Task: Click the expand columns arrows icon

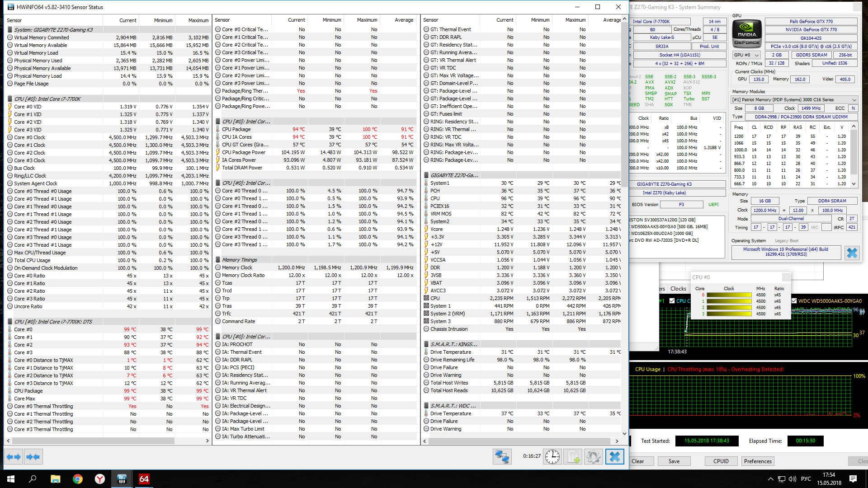Action: tap(14, 457)
